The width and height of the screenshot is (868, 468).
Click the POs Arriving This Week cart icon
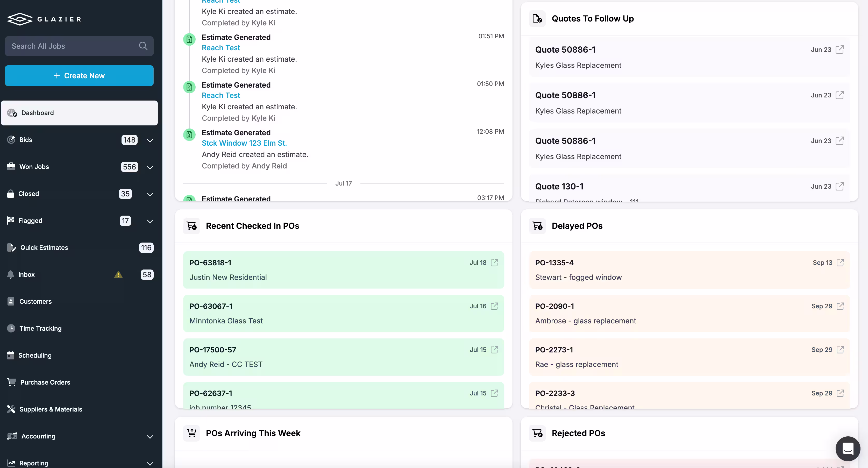(x=191, y=433)
